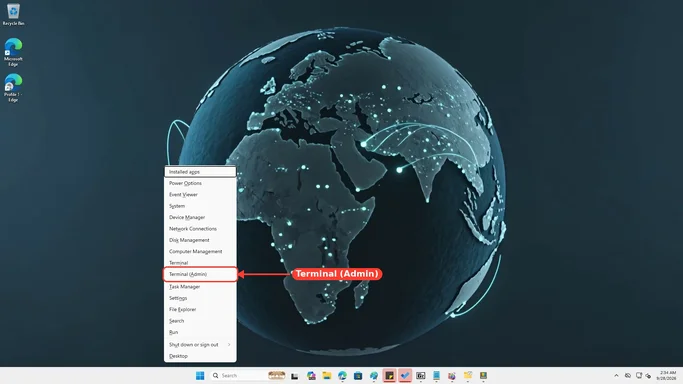This screenshot has height=384, width=683.
Task: Open Microsoft Store from the taskbar
Action: click(358, 375)
